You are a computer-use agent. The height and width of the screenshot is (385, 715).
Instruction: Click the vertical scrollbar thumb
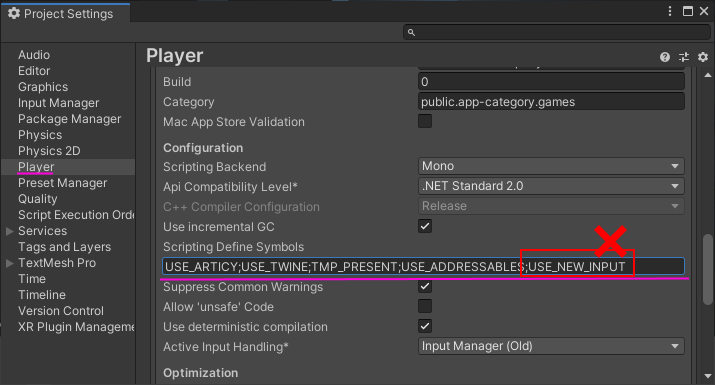click(707, 269)
